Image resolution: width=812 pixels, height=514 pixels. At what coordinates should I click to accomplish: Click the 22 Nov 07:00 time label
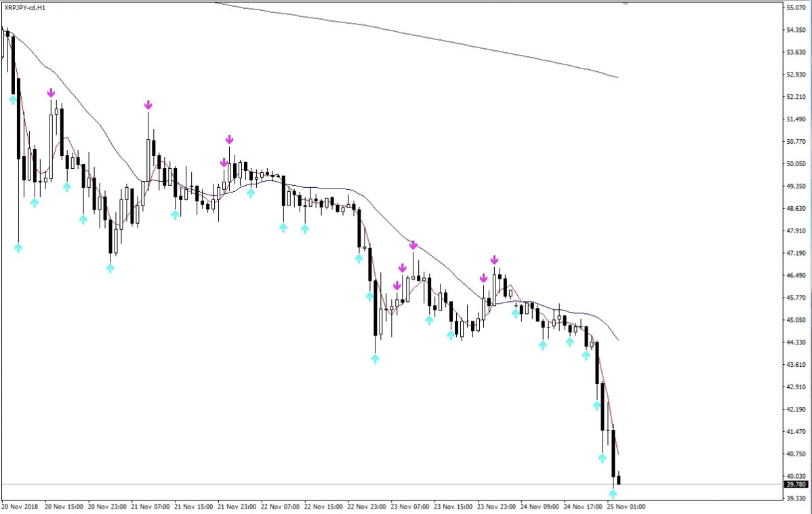click(x=280, y=507)
